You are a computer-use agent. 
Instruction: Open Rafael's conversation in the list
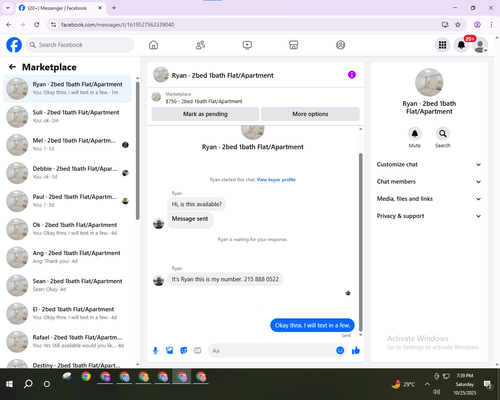(x=67, y=341)
